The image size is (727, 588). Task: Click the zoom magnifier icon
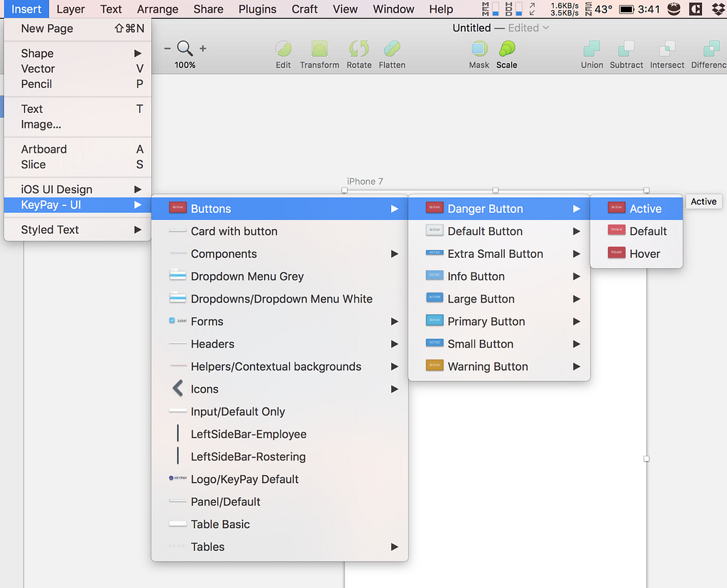point(185,48)
